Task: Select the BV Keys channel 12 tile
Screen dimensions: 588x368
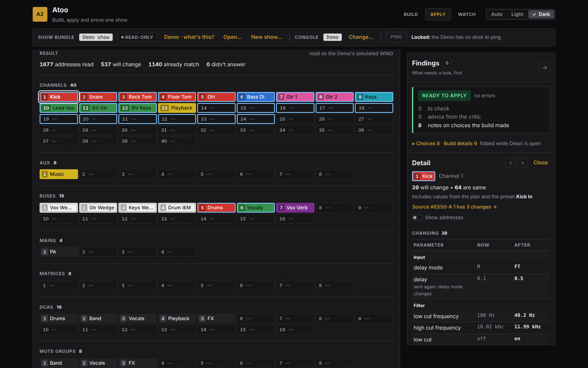Action: point(138,108)
